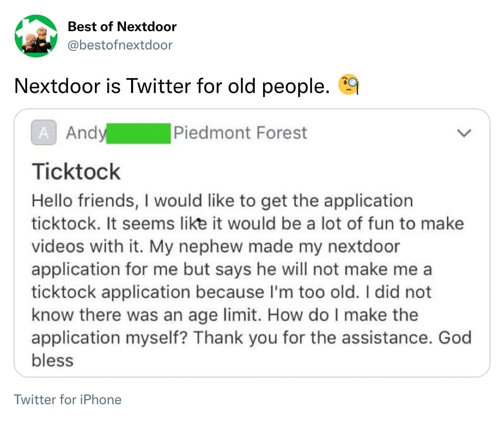This screenshot has height=423, width=504.
Task: Open Andy's poster name
Action: tap(86, 133)
